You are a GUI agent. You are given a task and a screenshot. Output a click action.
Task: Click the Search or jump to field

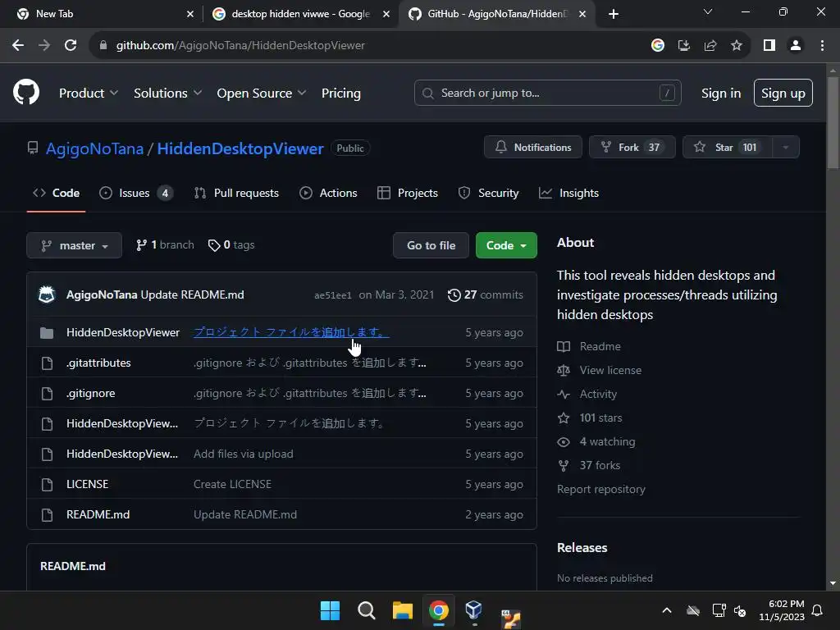tap(547, 94)
